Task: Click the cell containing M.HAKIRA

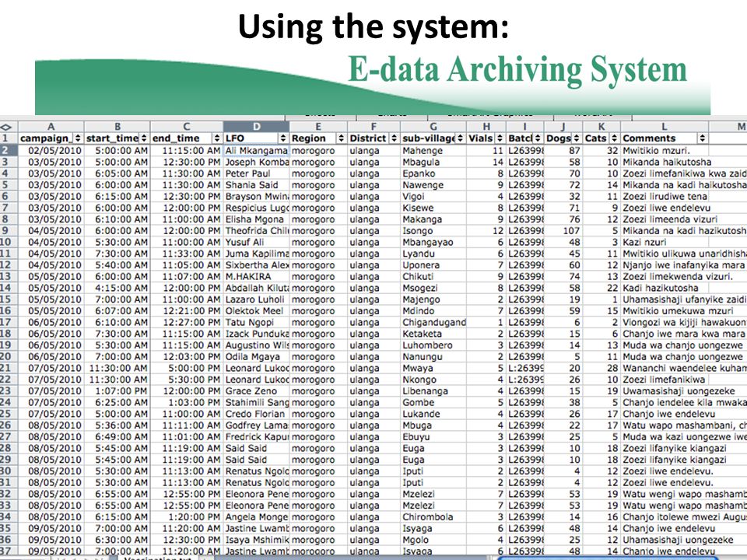Action: click(256, 276)
